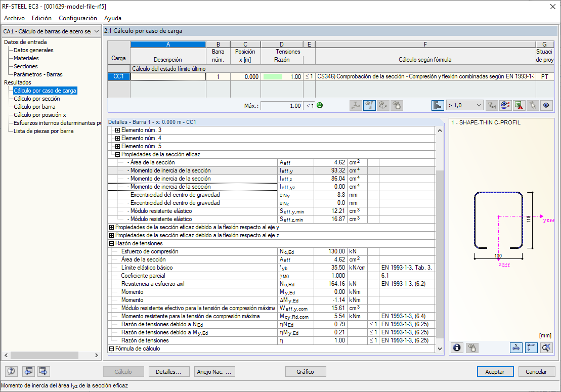
Task: Click the greyed Cálculo button
Action: pyautogui.click(x=123, y=372)
